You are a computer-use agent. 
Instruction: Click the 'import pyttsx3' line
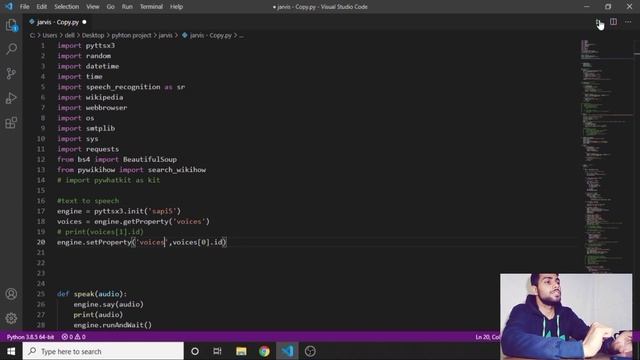[x=86, y=45]
